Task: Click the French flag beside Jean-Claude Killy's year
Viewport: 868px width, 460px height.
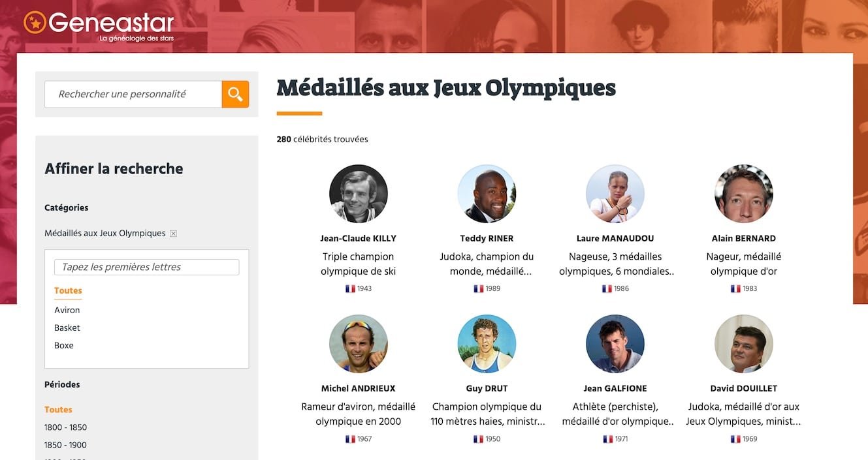Action: click(x=350, y=288)
